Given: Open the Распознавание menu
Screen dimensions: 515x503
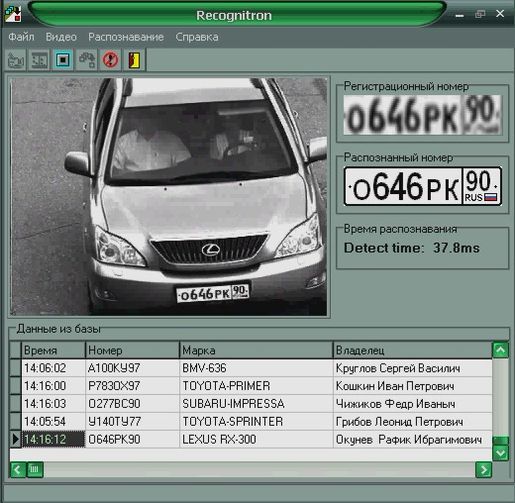Looking at the screenshot, I should (126, 37).
